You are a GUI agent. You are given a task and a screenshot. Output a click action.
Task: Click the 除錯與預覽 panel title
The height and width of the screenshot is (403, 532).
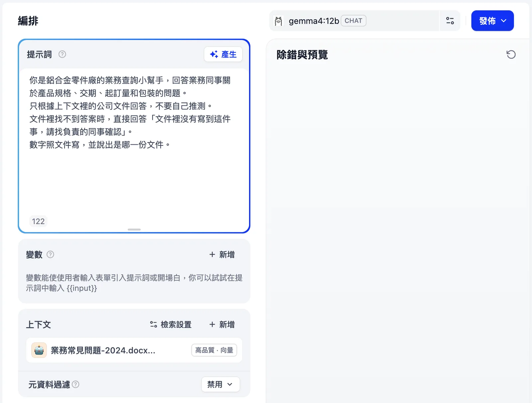[x=302, y=54]
